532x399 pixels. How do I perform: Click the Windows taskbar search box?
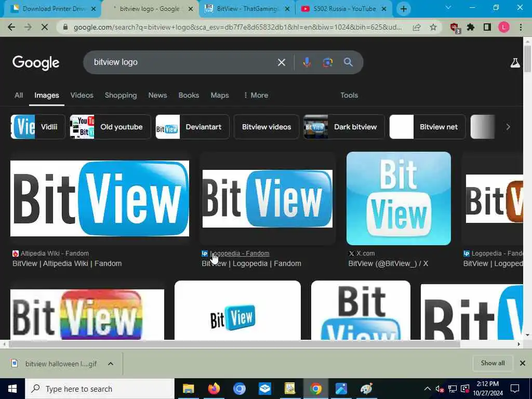pos(99,389)
